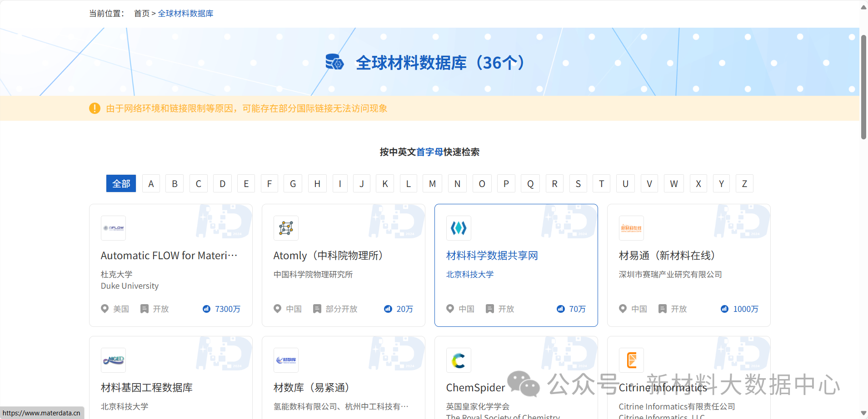Filter databases by letter B
This screenshot has width=868, height=419.
point(175,183)
